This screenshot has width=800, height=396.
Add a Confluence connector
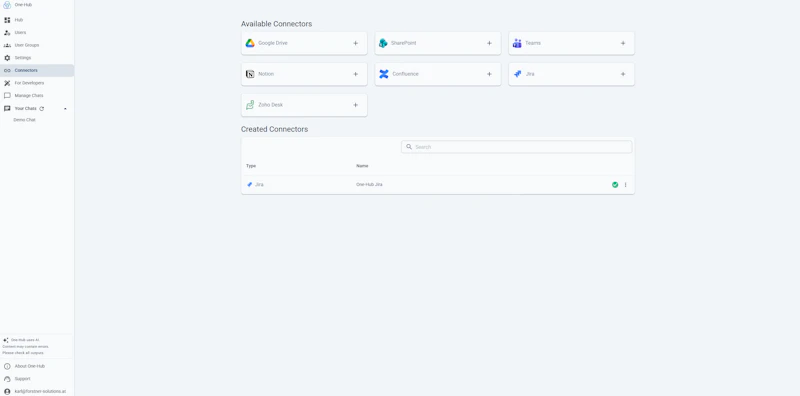[x=489, y=74]
